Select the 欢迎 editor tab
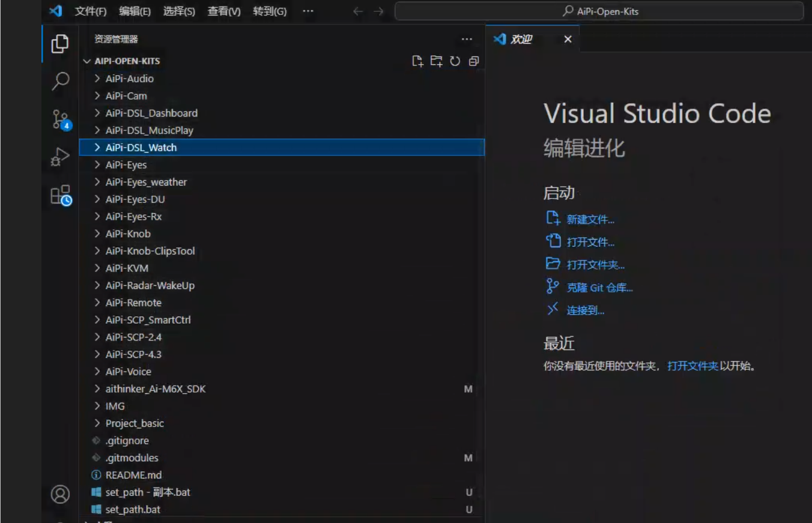 click(x=533, y=39)
